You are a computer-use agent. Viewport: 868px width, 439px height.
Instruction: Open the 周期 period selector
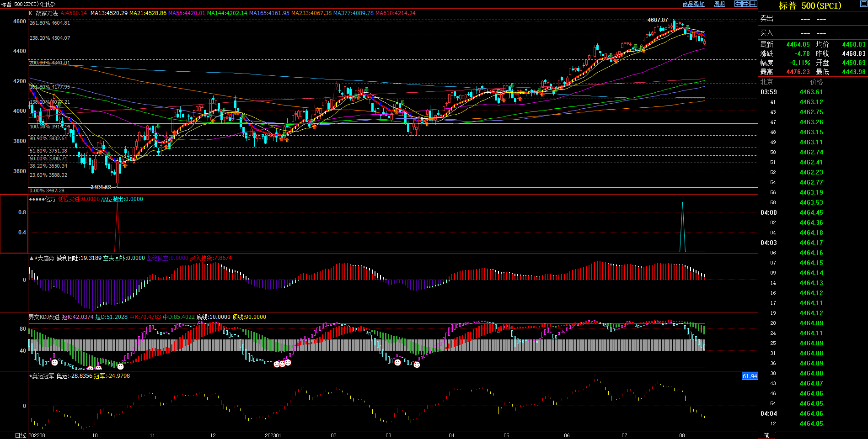coord(719,4)
